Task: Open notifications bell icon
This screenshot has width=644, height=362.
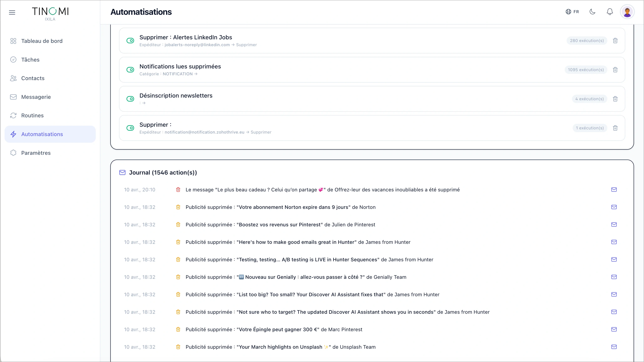Action: [610, 12]
